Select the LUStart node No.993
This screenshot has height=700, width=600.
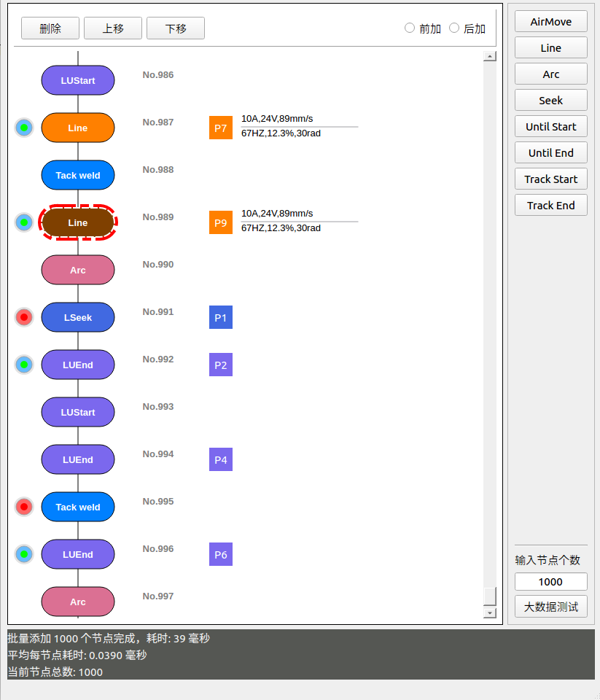(x=78, y=412)
